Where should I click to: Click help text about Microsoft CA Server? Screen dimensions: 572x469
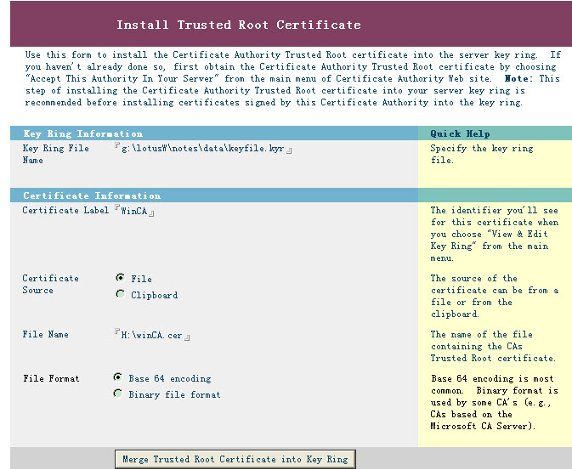[495, 402]
